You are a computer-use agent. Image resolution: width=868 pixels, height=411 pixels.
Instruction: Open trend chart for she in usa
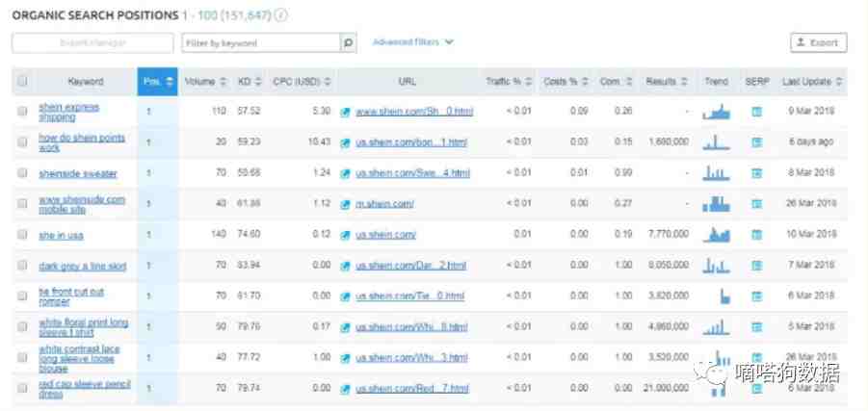717,235
